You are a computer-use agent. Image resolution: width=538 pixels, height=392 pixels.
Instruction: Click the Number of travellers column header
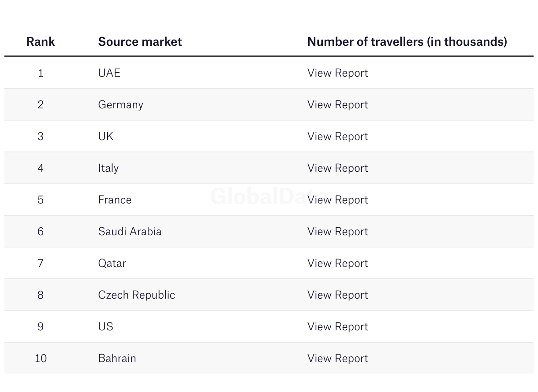tap(407, 41)
